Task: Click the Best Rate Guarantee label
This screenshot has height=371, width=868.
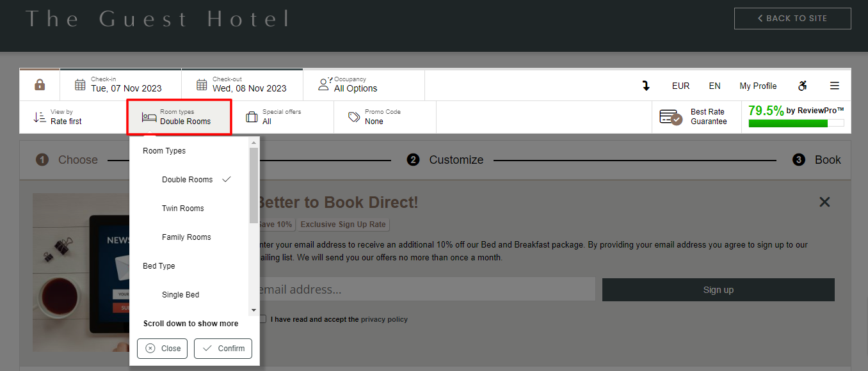Action: (x=709, y=116)
